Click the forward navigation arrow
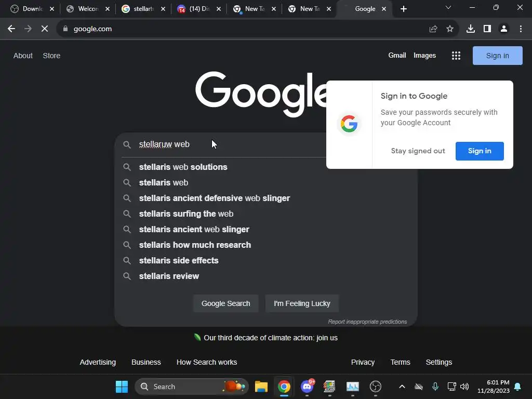532x399 pixels. click(x=28, y=29)
